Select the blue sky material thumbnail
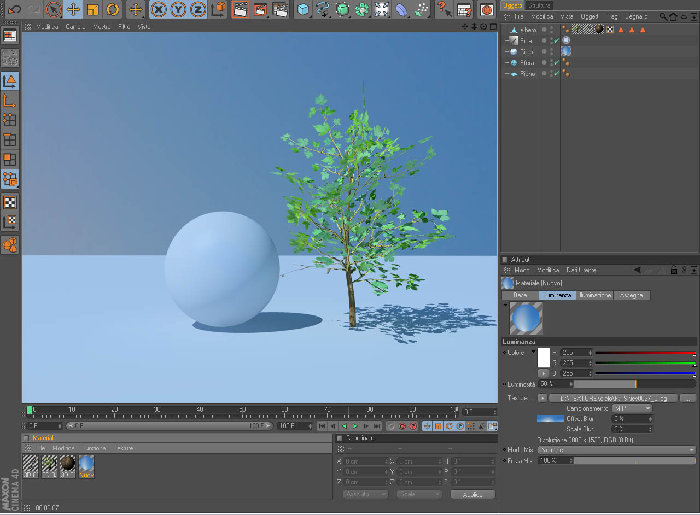This screenshot has height=515, width=700. pyautogui.click(x=87, y=466)
